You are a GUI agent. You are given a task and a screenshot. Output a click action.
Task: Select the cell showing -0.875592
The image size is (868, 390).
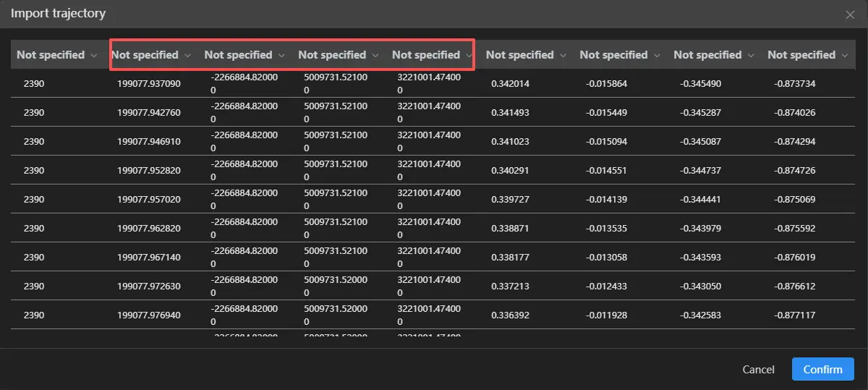(794, 229)
